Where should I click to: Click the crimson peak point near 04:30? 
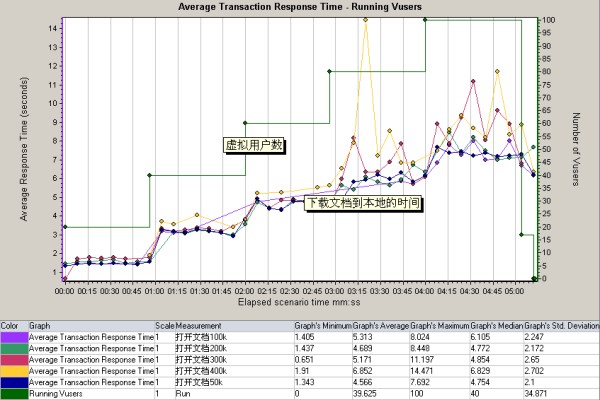coord(473,81)
